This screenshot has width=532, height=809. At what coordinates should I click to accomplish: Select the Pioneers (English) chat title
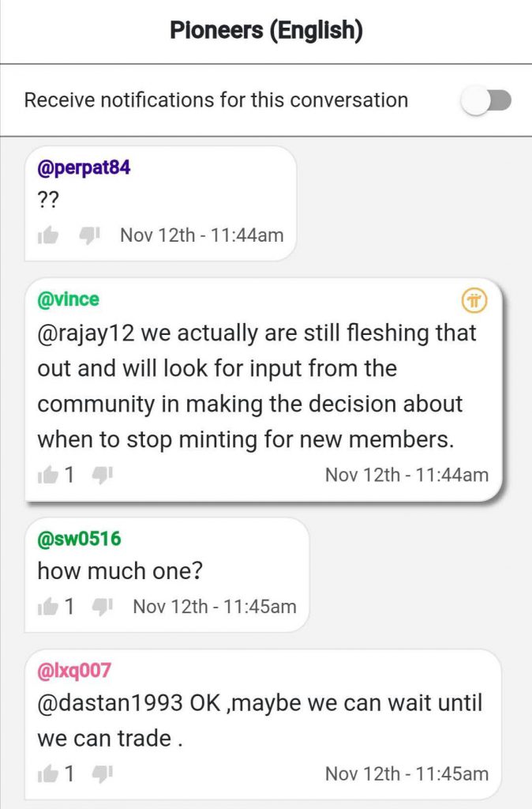point(267,30)
